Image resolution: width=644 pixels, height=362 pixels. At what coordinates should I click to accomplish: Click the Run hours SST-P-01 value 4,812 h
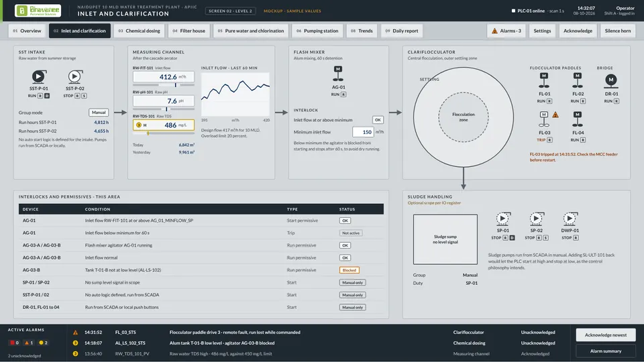pos(101,122)
